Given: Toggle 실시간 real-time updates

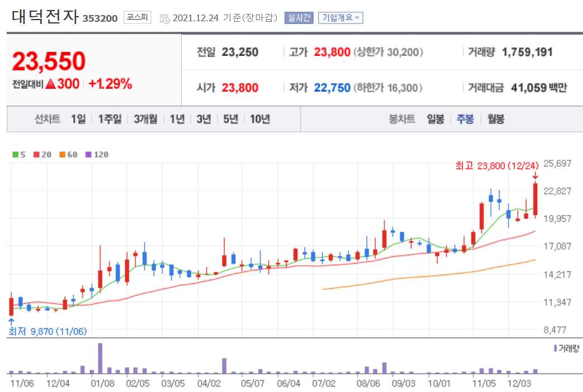Looking at the screenshot, I should pyautogui.click(x=300, y=17).
